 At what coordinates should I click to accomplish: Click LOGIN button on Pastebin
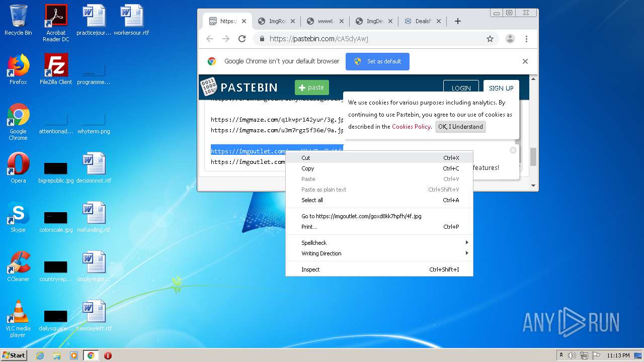point(461,88)
